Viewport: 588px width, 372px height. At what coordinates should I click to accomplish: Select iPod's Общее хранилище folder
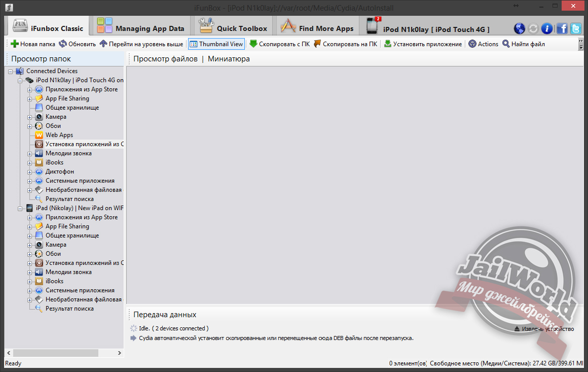pyautogui.click(x=72, y=108)
